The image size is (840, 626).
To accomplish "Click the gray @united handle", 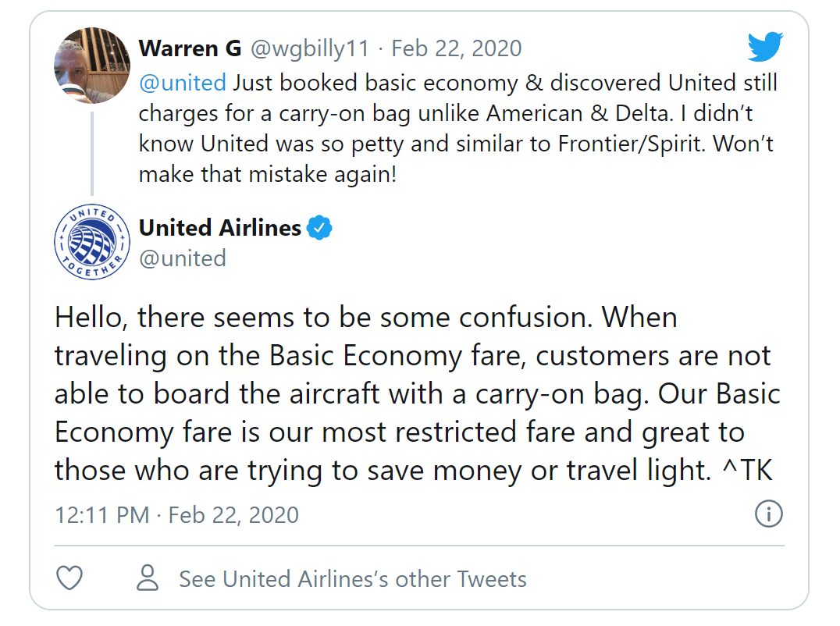I will pyautogui.click(x=183, y=258).
